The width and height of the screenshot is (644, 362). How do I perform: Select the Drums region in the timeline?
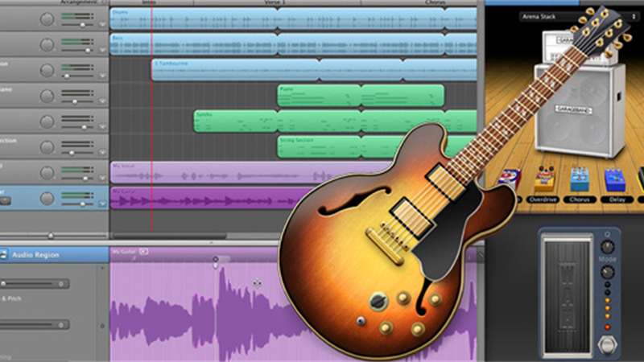[x=193, y=19]
